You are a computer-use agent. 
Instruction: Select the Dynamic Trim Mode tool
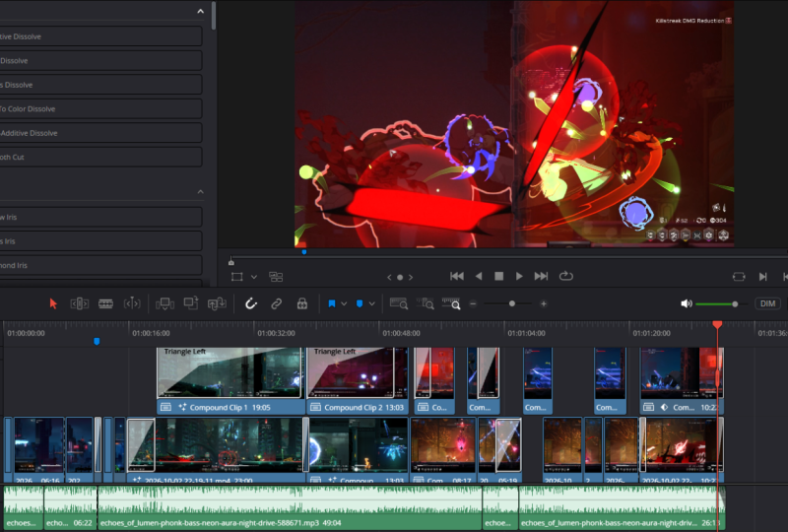(x=132, y=303)
